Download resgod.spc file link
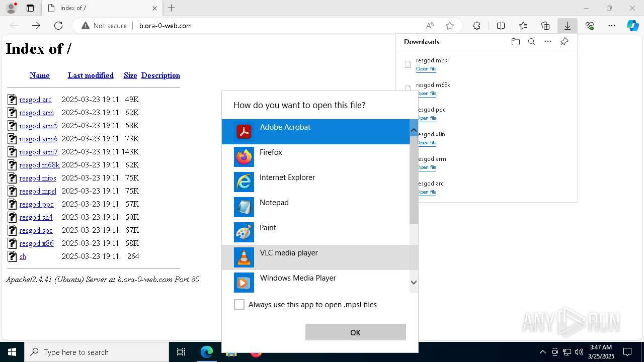This screenshot has width=644, height=362. click(x=36, y=230)
